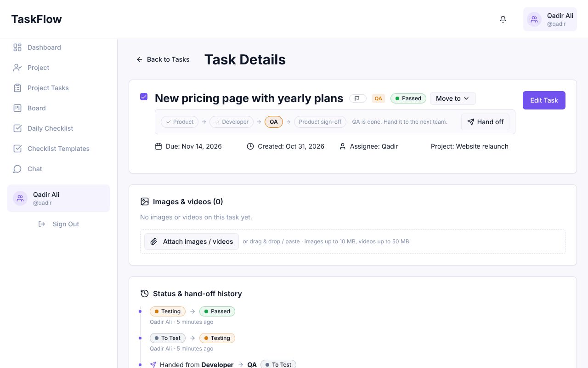Screen dimensions: 588x368
Task: Click the Chat bubble icon in sidebar
Action: pyautogui.click(x=17, y=169)
